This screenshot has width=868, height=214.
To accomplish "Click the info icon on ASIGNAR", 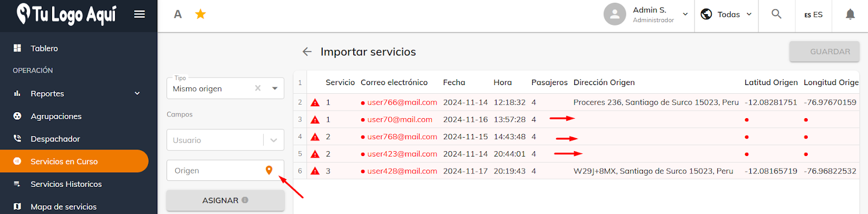I will (x=245, y=200).
